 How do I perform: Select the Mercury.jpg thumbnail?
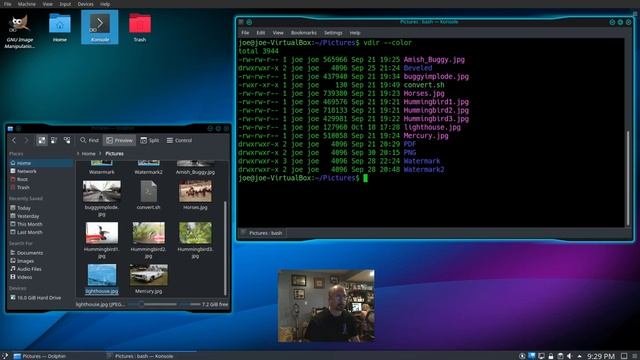[x=149, y=275]
